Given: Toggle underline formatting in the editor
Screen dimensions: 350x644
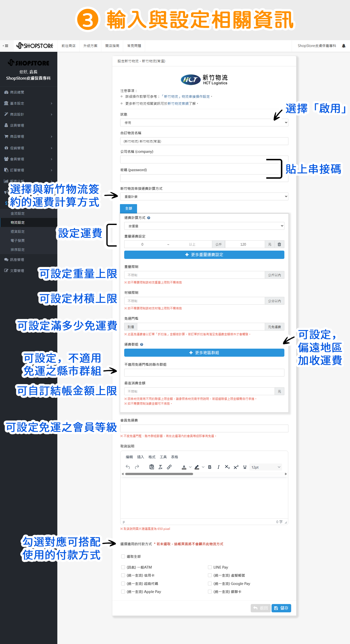Looking at the screenshot, I should (x=245, y=467).
